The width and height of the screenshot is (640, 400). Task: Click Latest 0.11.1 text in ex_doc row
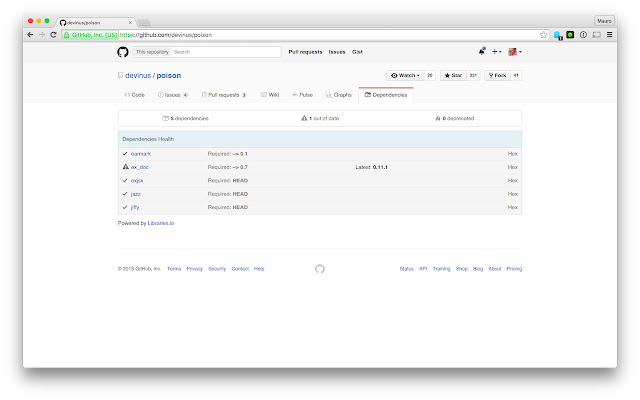click(371, 167)
